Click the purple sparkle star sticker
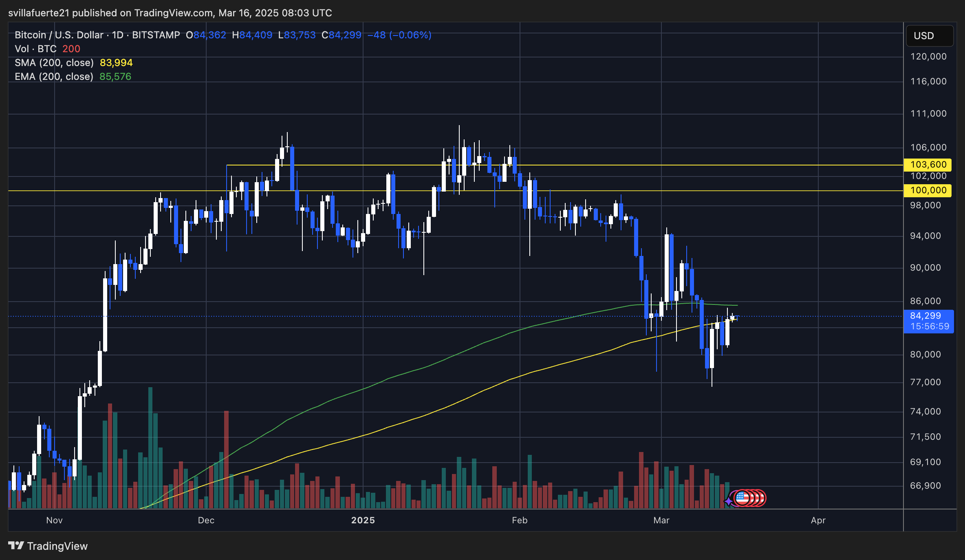This screenshot has height=560, width=965. click(729, 501)
